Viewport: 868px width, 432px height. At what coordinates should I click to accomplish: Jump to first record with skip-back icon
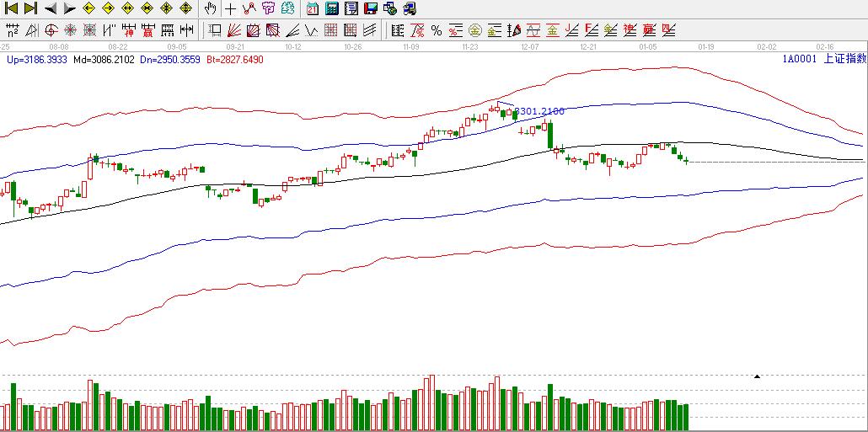(12, 8)
